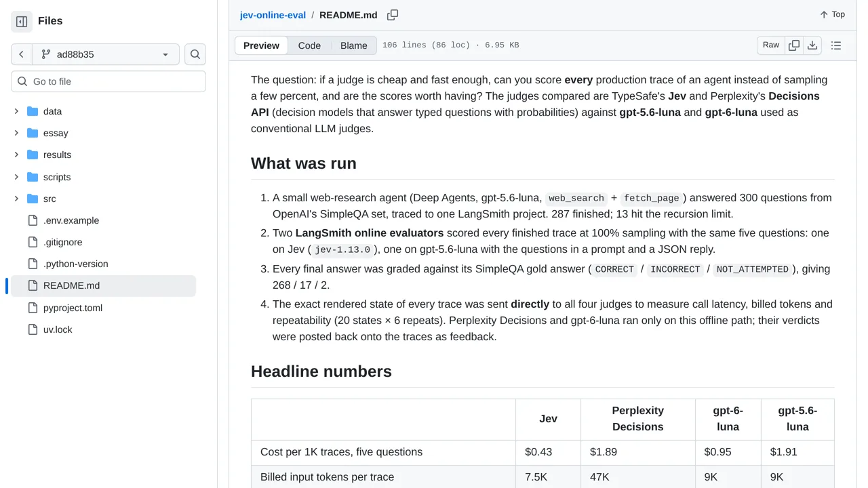The image size is (868, 488).
Task: Click the src folder icon
Action: pyautogui.click(x=33, y=199)
